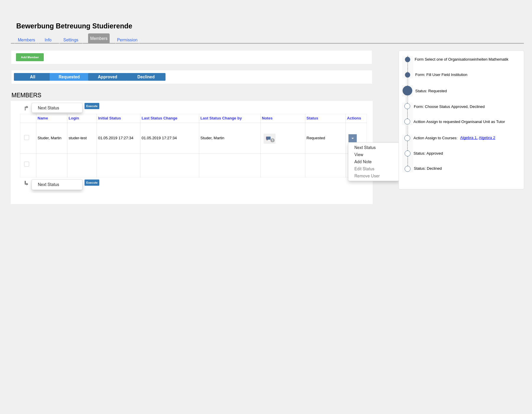Filter members by Approved status
The height and width of the screenshot is (414, 532).
[x=108, y=77]
